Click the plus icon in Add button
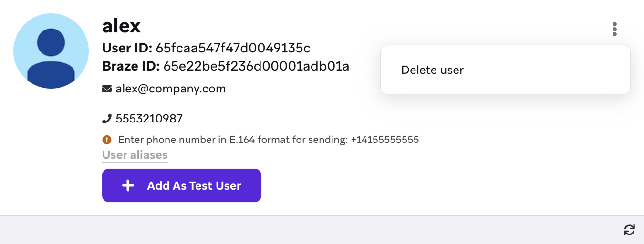The height and width of the screenshot is (244, 644). (128, 185)
